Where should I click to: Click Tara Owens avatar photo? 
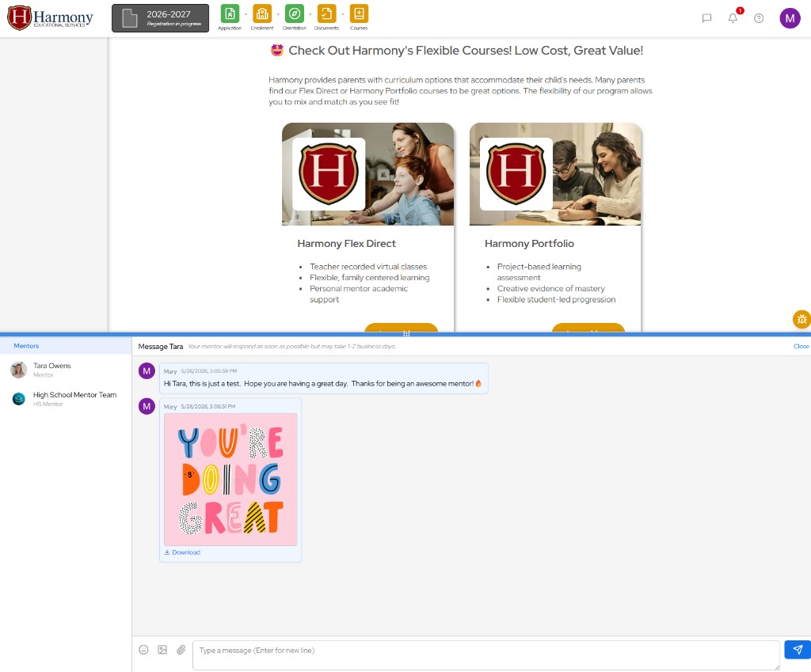pyautogui.click(x=19, y=370)
